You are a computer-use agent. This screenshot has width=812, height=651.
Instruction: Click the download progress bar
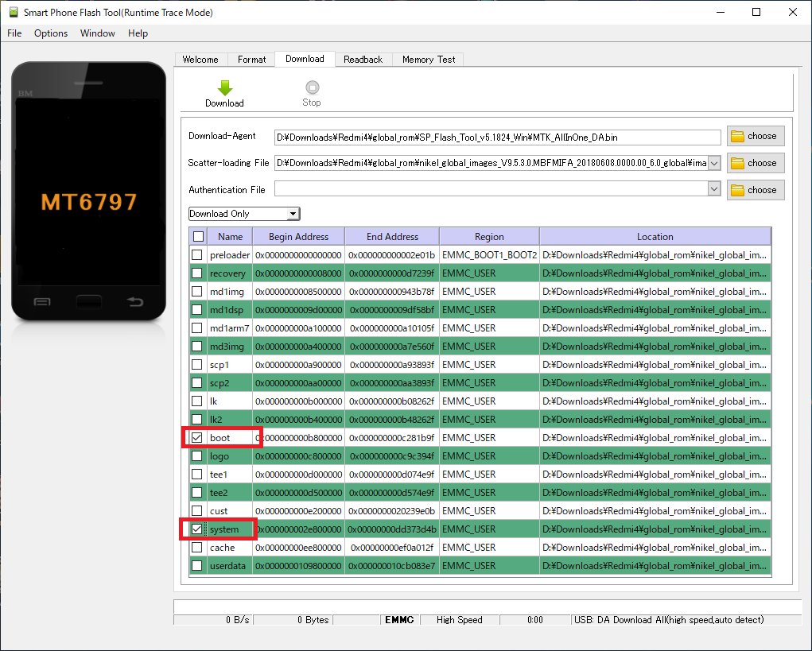[x=488, y=606]
